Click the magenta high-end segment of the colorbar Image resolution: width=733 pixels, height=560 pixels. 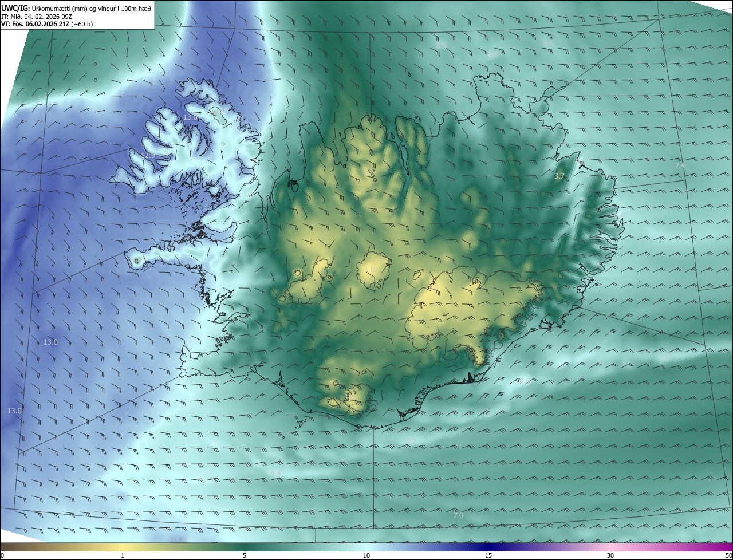(x=710, y=547)
